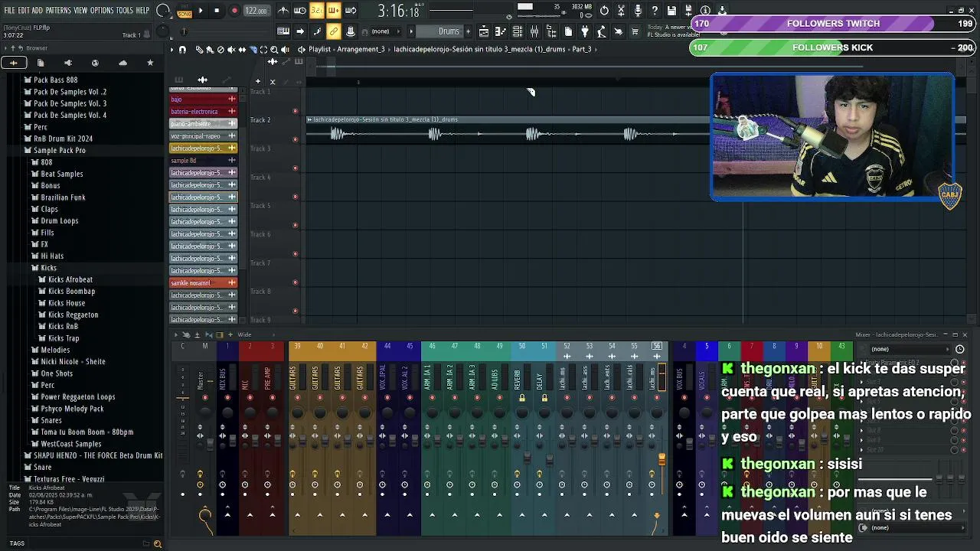The image size is (980, 551).
Task: Select the 'samkle noramnl' clip in picker
Action: click(x=203, y=283)
